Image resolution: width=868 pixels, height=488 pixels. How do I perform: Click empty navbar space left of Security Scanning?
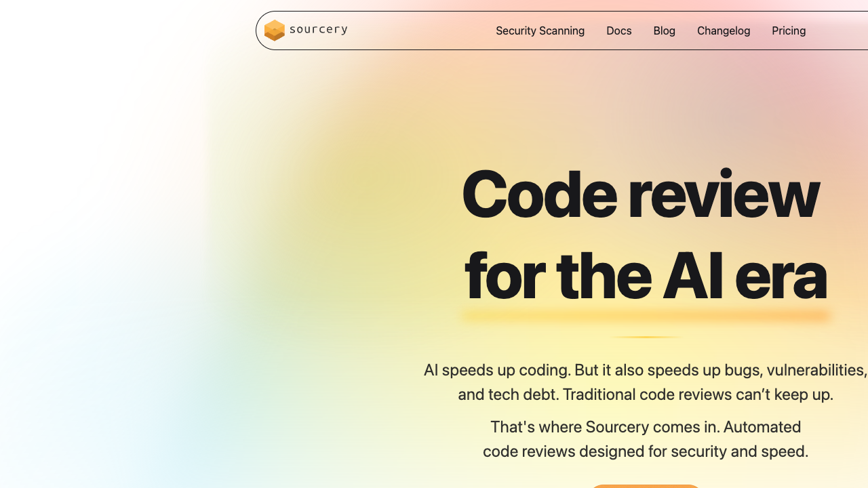tap(420, 30)
